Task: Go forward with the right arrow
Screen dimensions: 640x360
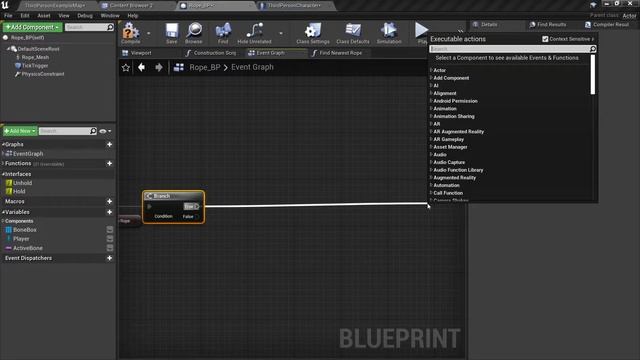Action: click(159, 67)
